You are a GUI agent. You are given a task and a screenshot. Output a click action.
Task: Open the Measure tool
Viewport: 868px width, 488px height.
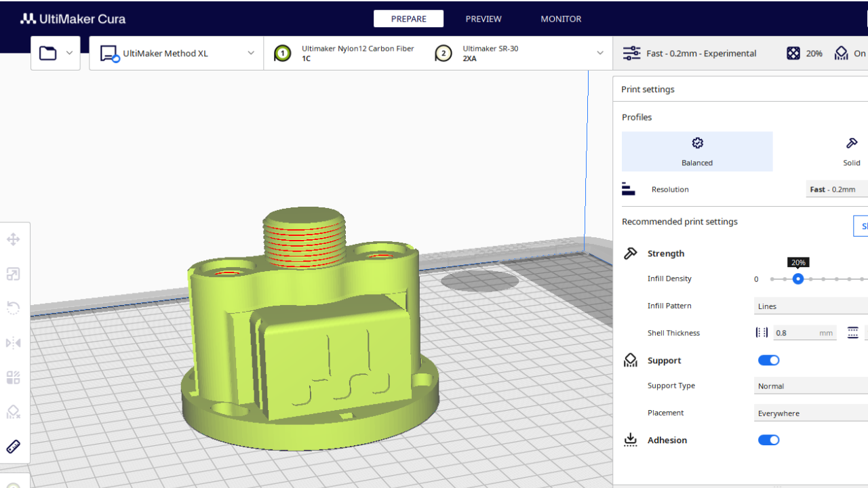[12, 446]
